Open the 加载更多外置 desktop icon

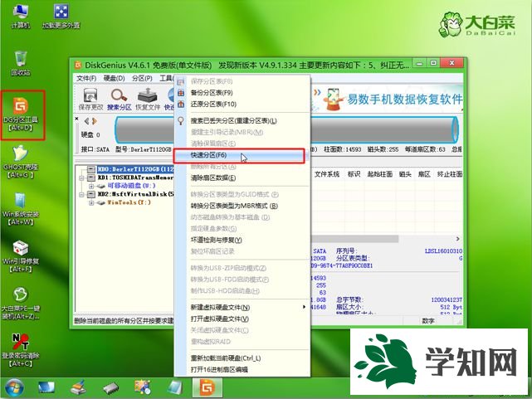click(61, 16)
